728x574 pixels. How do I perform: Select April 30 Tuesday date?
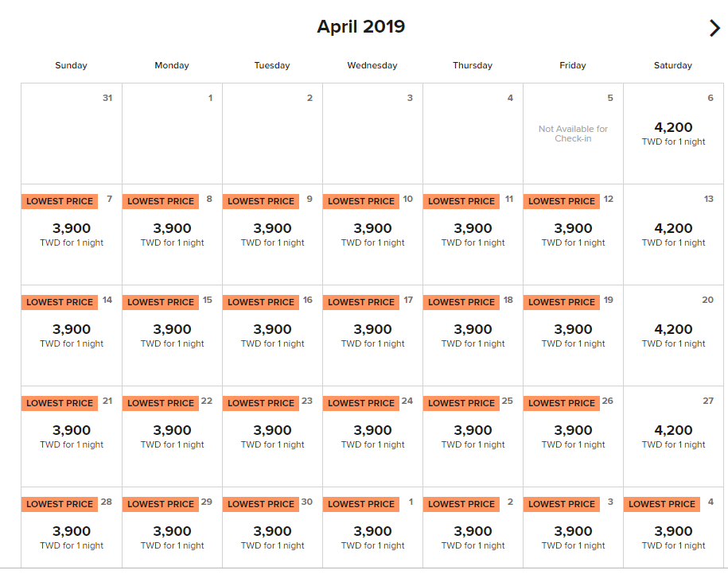pos(273,528)
